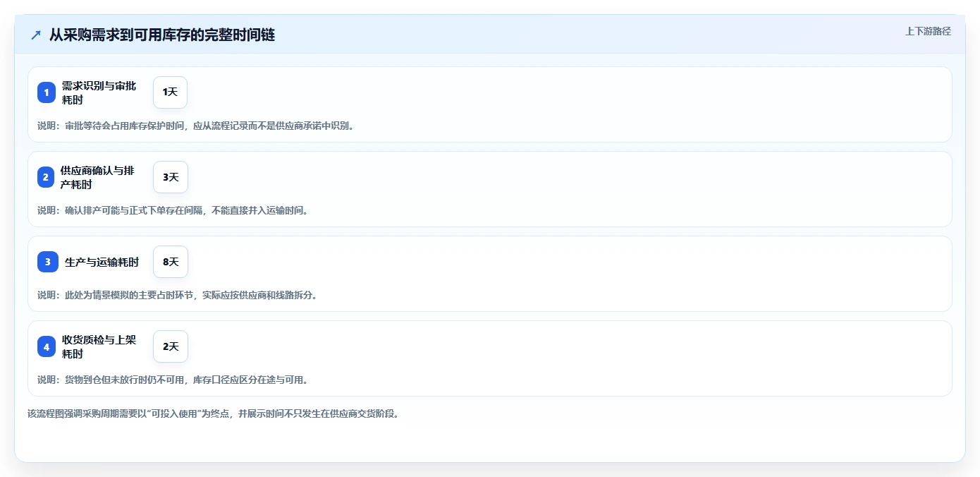Click the 8天 duration chip

click(171, 262)
